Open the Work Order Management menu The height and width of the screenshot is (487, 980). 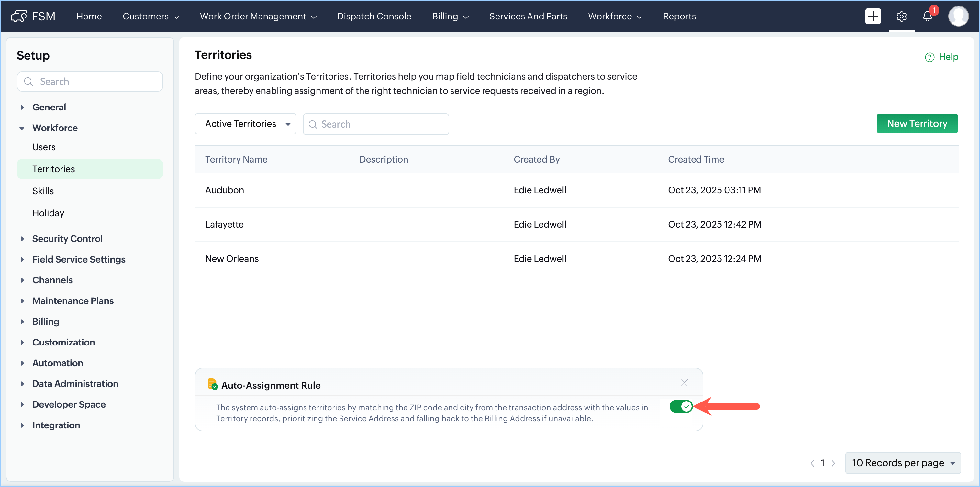(x=258, y=16)
